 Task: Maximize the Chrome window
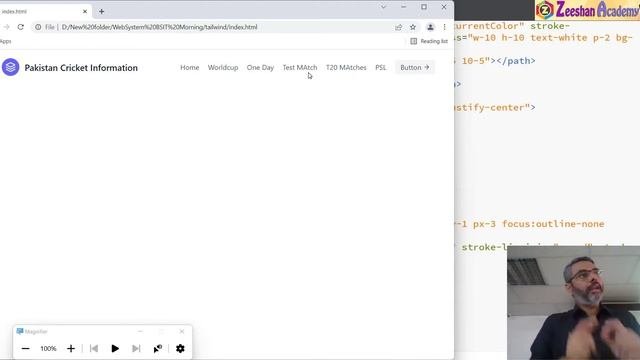coord(424,7)
